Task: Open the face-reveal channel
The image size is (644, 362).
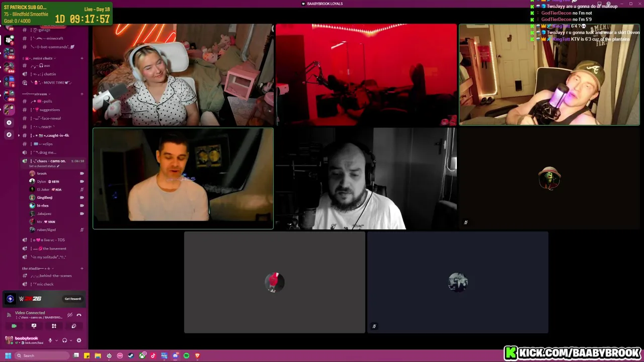Action: 52,118
